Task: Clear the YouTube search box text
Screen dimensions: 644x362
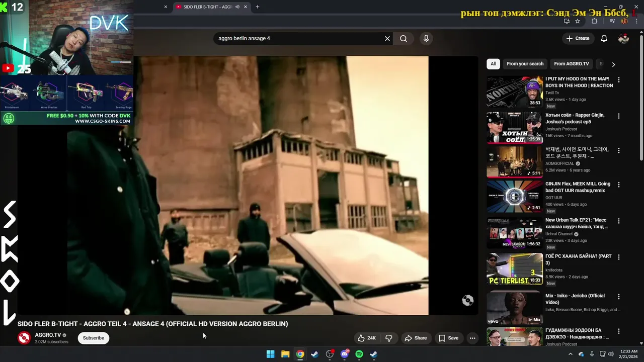Action: pyautogui.click(x=387, y=38)
